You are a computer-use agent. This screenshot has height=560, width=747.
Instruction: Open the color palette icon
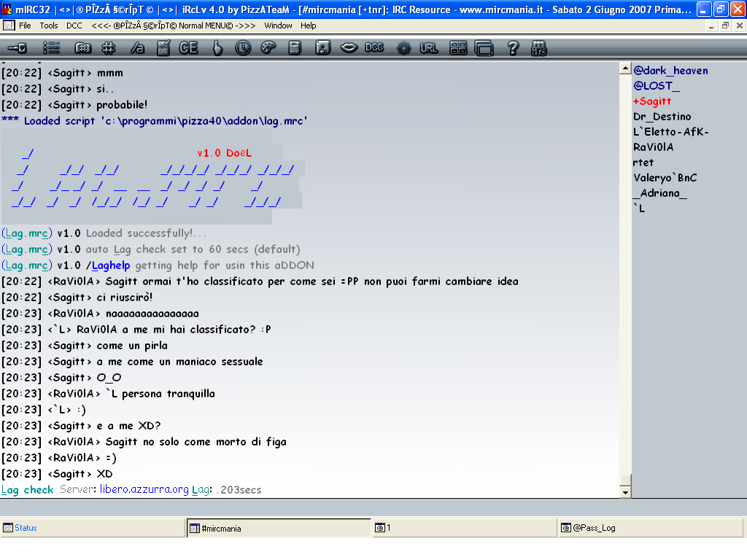pyautogui.click(x=268, y=48)
